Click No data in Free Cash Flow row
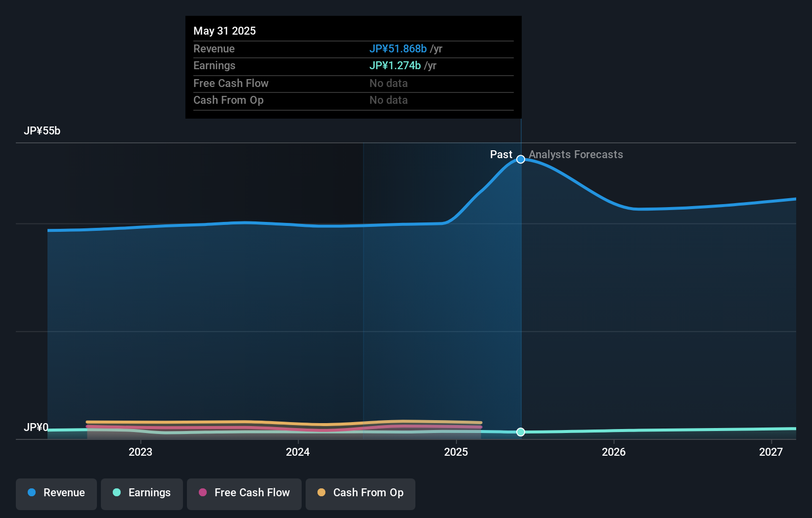The image size is (812, 518). (389, 83)
